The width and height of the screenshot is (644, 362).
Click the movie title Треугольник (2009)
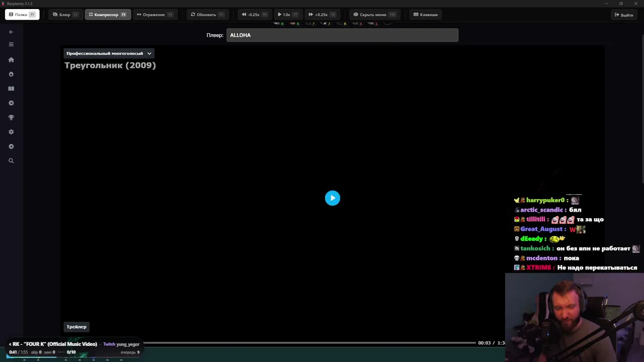coord(110,65)
